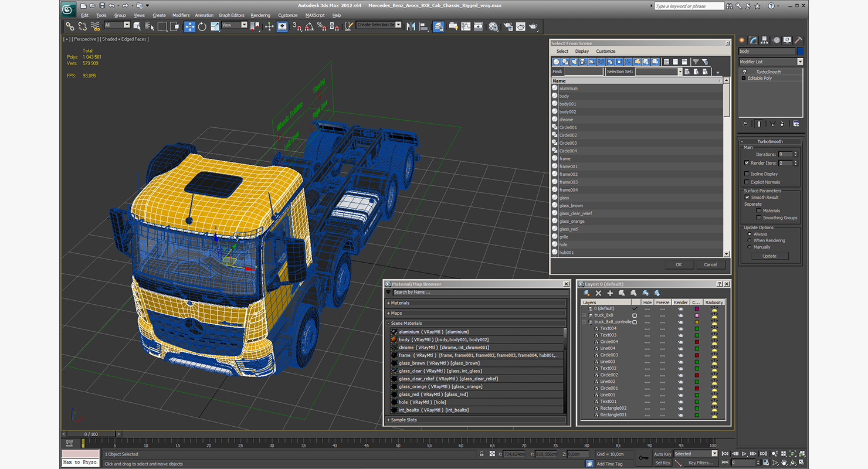The height and width of the screenshot is (469, 868).
Task: Toggle Display Geometry filter in Select From Scene
Action: (557, 62)
